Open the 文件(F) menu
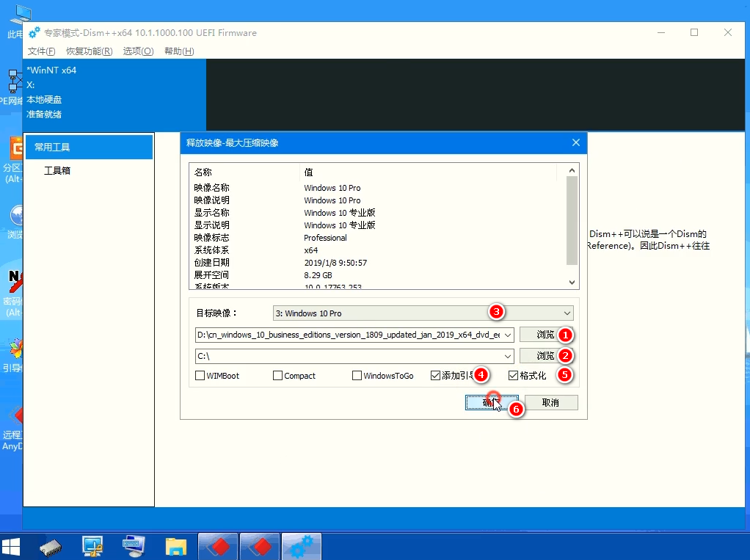The height and width of the screenshot is (560, 750). point(41,51)
